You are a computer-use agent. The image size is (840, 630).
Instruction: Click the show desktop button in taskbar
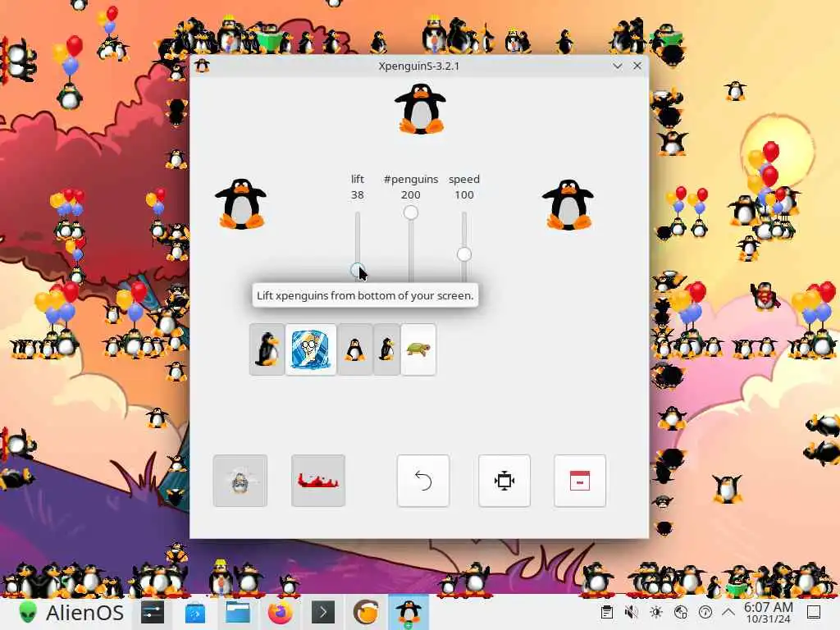pyautogui.click(x=814, y=612)
